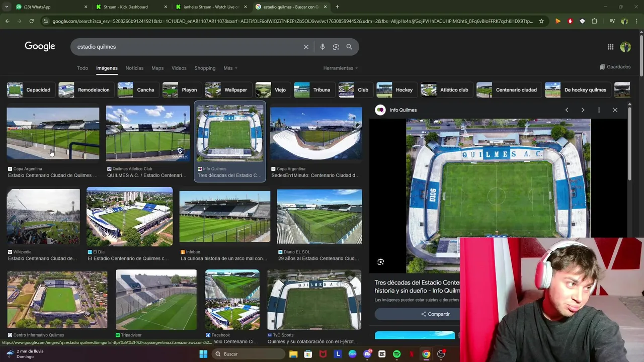Open the Google account avatar menu
The image size is (644, 362).
(x=625, y=47)
